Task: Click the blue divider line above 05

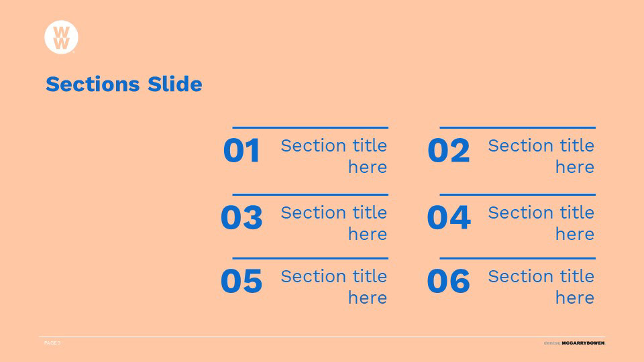Action: [x=310, y=258]
